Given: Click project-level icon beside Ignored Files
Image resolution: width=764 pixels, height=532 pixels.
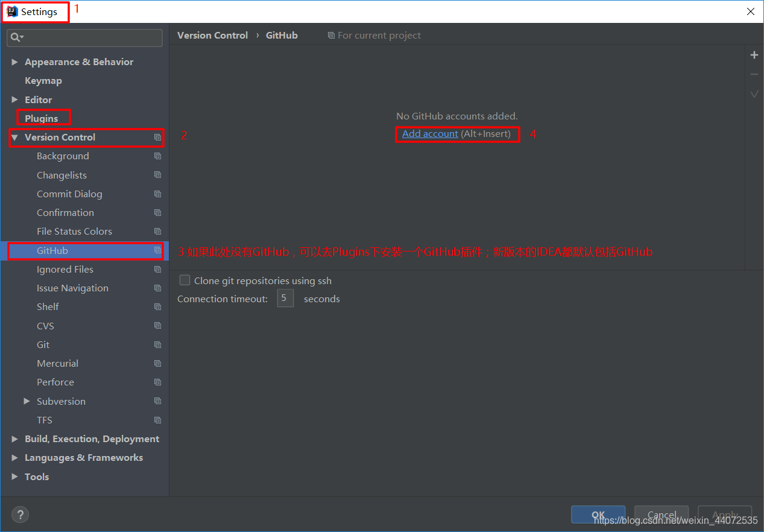Looking at the screenshot, I should tap(157, 270).
